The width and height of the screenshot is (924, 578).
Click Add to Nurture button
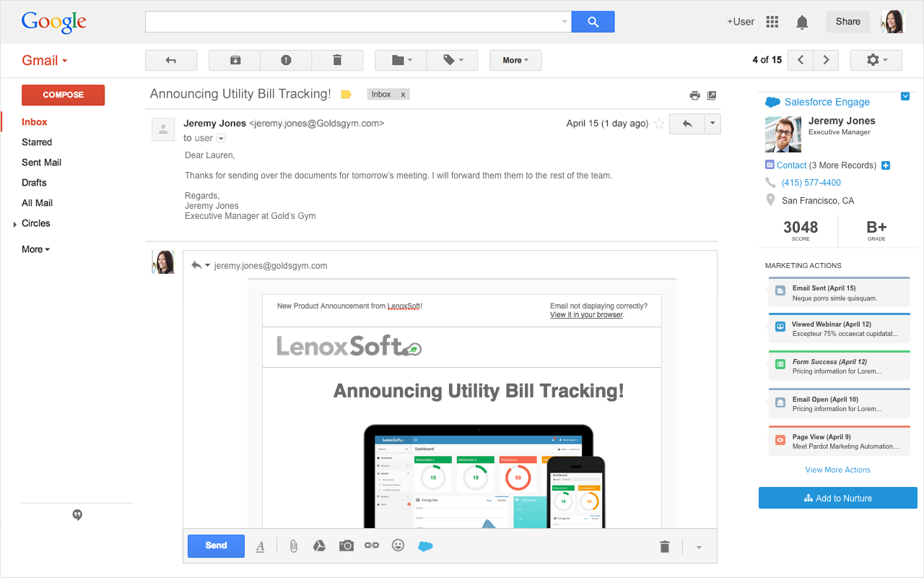[x=838, y=498]
